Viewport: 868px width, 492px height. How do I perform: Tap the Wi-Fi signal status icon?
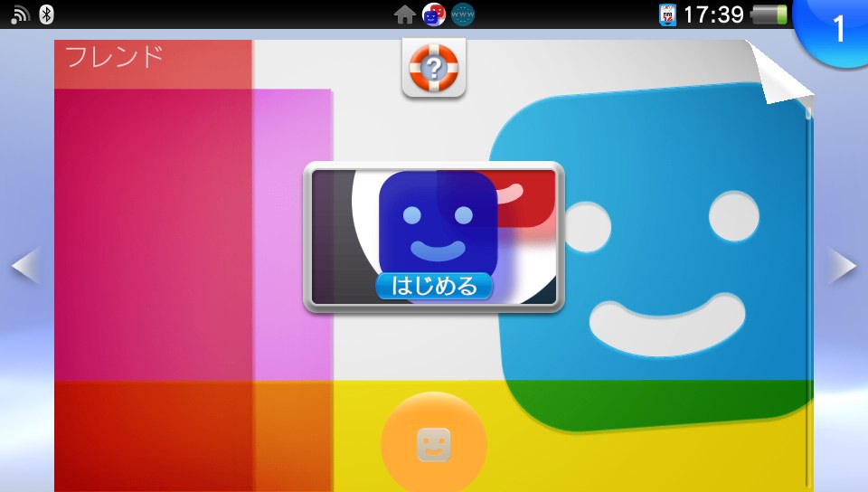click(x=20, y=14)
